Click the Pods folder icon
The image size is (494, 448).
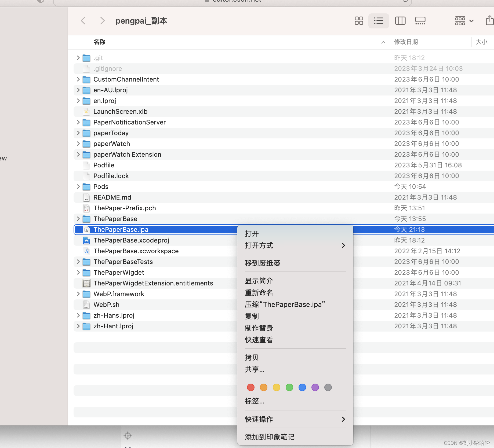86,187
